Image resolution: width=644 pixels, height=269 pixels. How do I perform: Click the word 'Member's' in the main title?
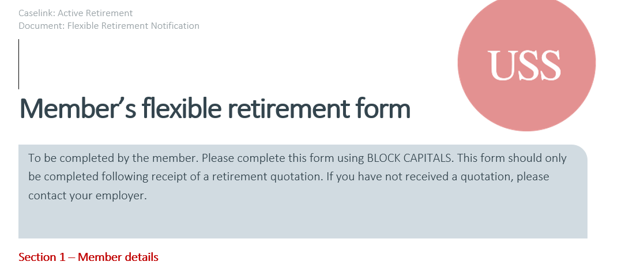click(x=78, y=109)
